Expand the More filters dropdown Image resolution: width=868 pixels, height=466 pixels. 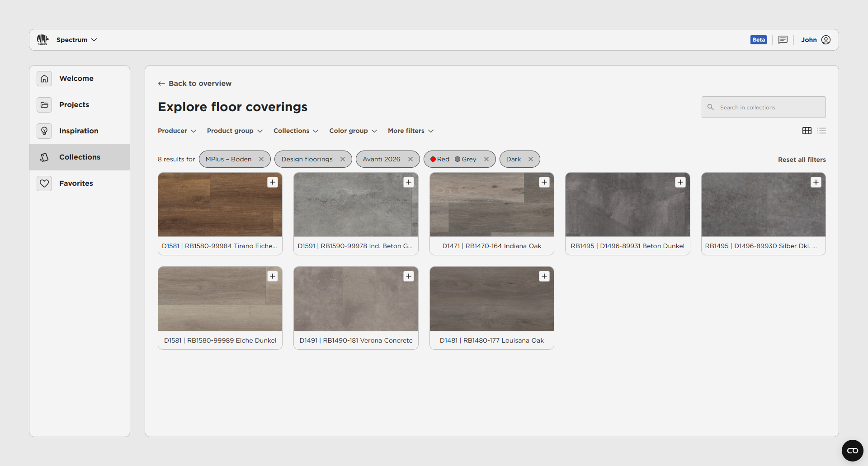coord(410,131)
